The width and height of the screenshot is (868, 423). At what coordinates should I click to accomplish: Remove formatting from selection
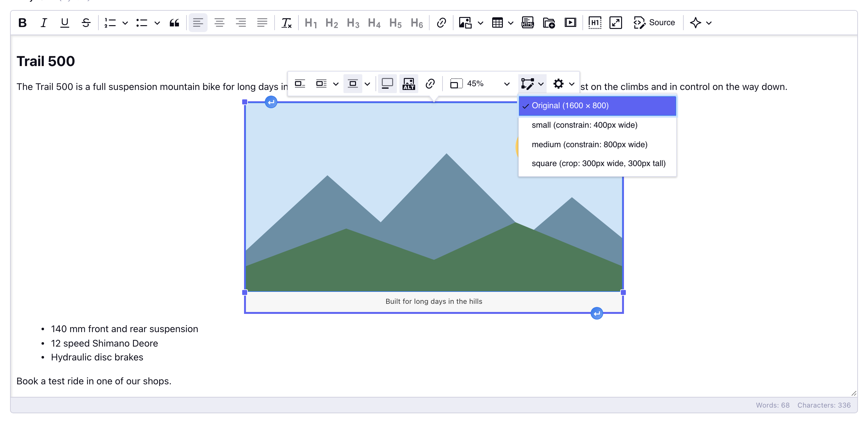point(287,23)
